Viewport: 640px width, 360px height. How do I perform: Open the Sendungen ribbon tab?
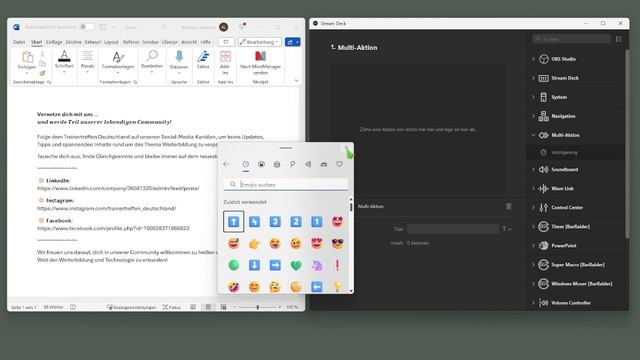tap(150, 42)
